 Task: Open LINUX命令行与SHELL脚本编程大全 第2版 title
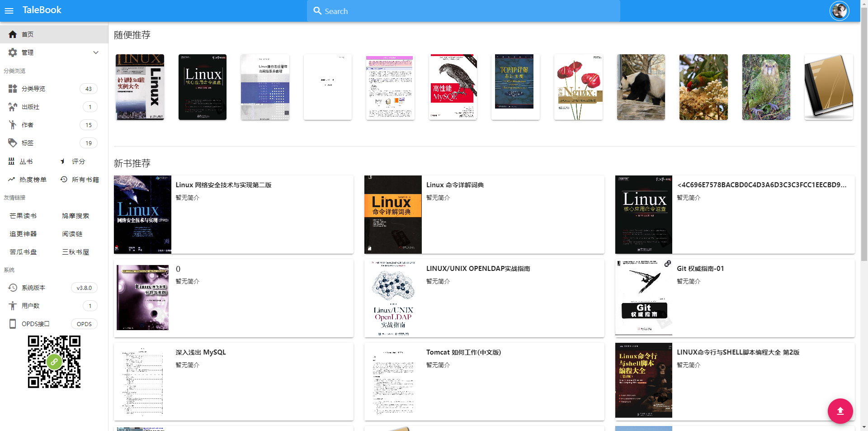pyautogui.click(x=738, y=352)
